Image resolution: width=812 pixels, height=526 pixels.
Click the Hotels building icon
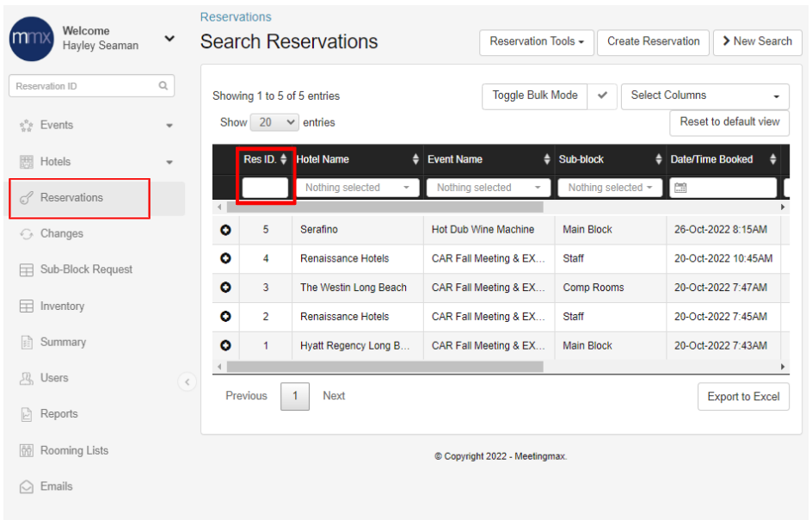(x=27, y=162)
